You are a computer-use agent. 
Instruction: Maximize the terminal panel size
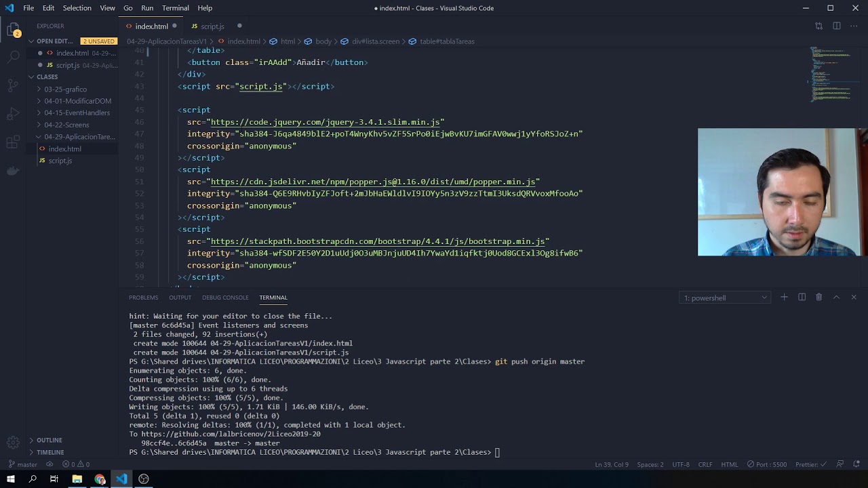click(836, 298)
